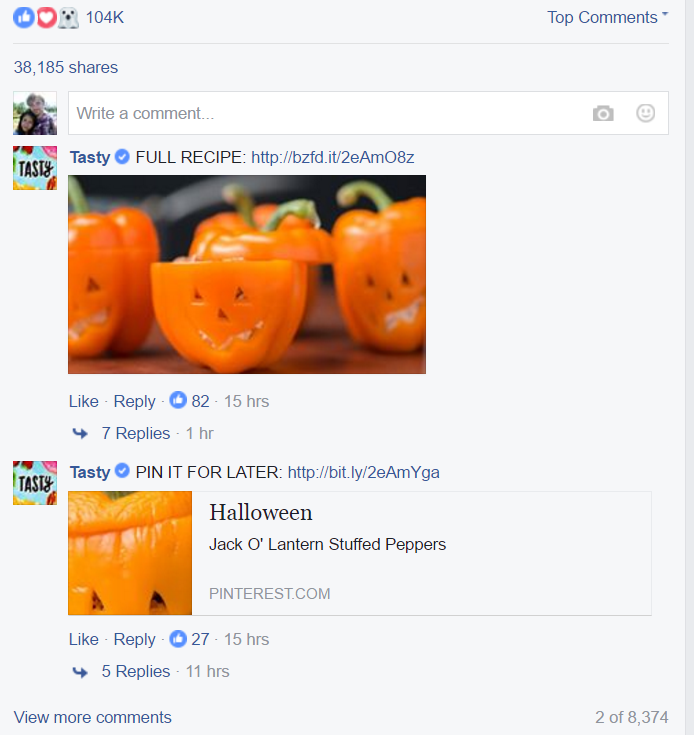Click the ghost reaction icon
694x735 pixels.
68,18
